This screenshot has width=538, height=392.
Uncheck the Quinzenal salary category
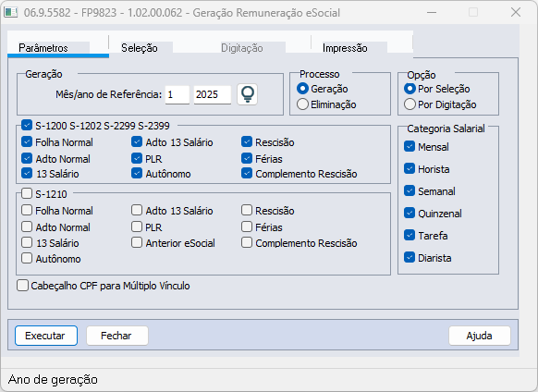410,213
